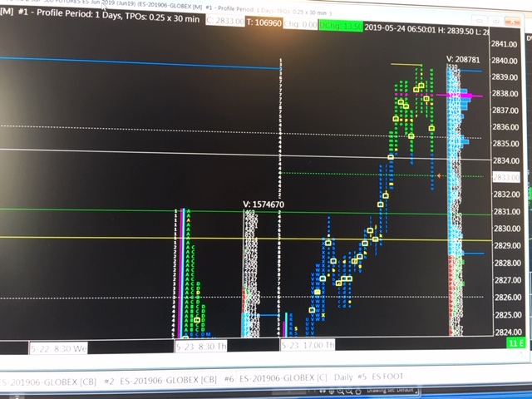Click the Drawing Set: Default selector

pyautogui.click(x=391, y=390)
